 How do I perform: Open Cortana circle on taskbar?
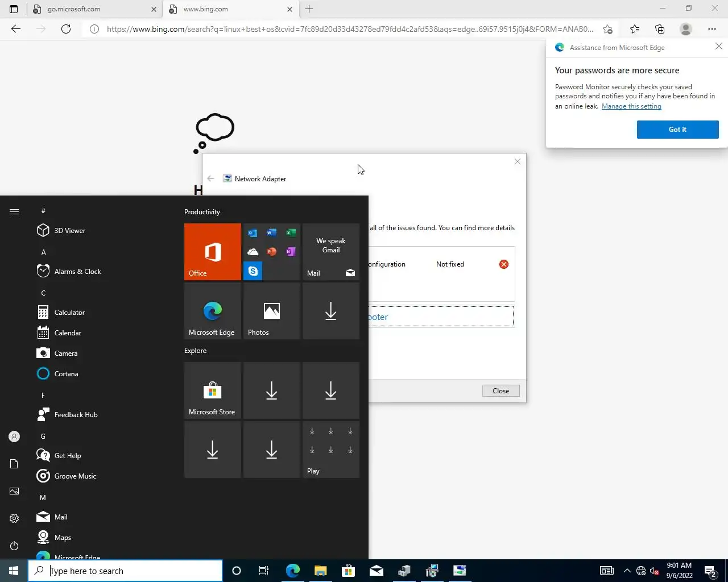coord(237,571)
